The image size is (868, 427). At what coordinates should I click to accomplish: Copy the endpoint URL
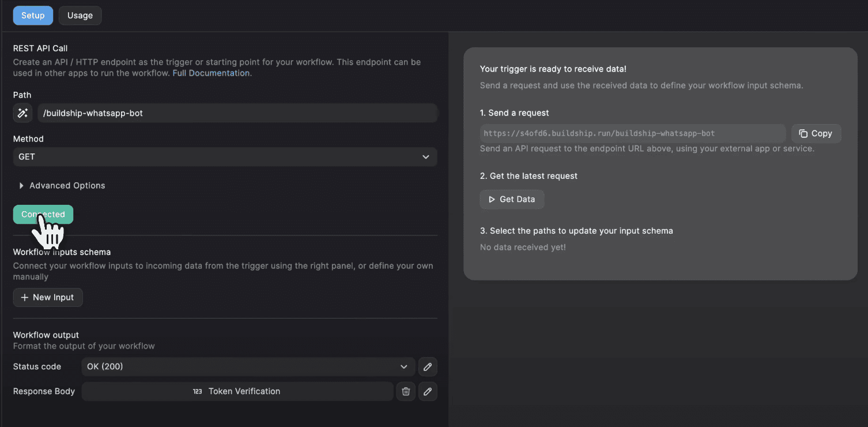[816, 133]
